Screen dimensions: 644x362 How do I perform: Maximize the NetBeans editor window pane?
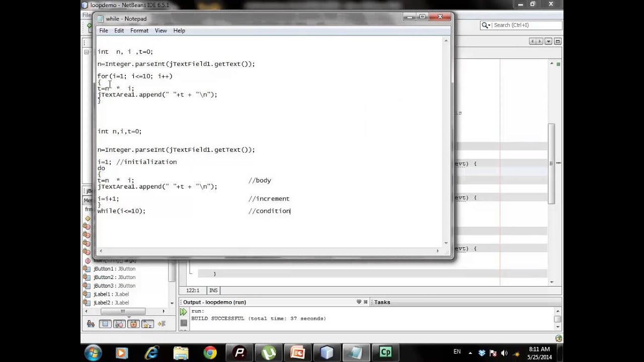coord(557,42)
